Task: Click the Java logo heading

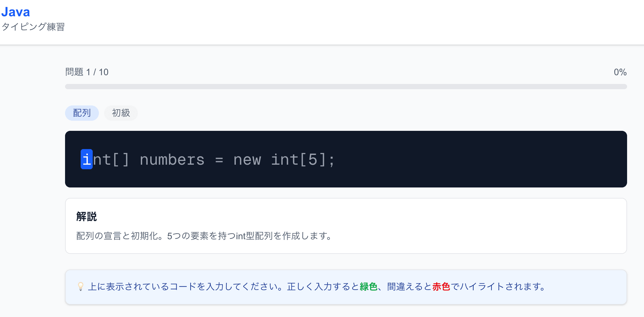Action: 16,12
